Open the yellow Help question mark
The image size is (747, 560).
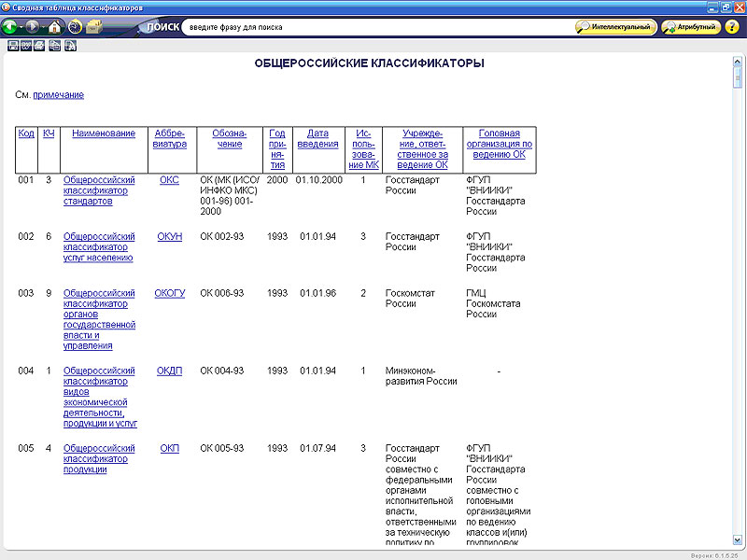click(x=731, y=27)
